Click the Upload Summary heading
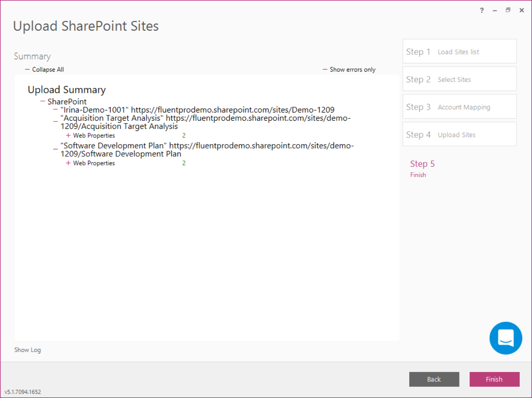This screenshot has height=398, width=532. (x=67, y=90)
